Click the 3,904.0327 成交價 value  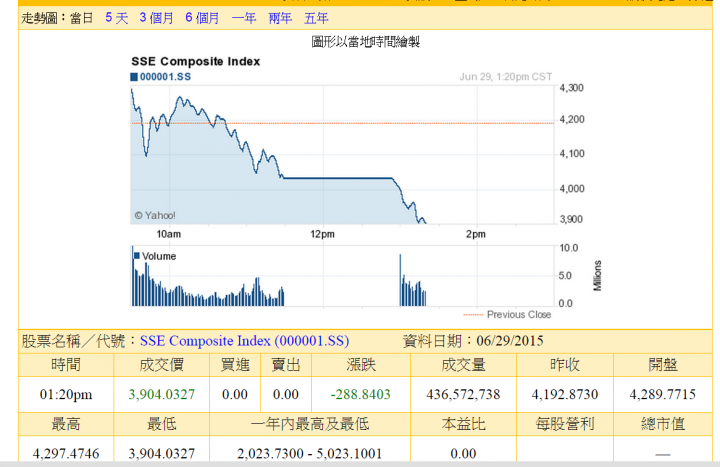(162, 394)
